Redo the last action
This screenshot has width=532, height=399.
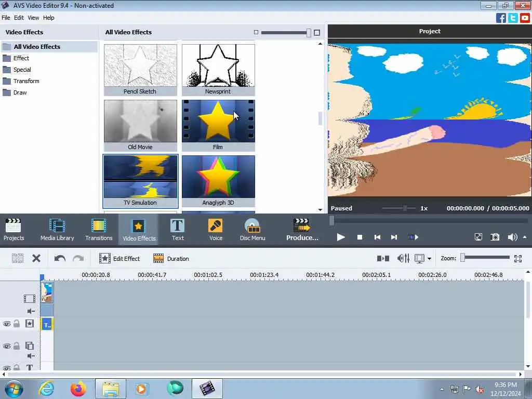click(x=78, y=259)
